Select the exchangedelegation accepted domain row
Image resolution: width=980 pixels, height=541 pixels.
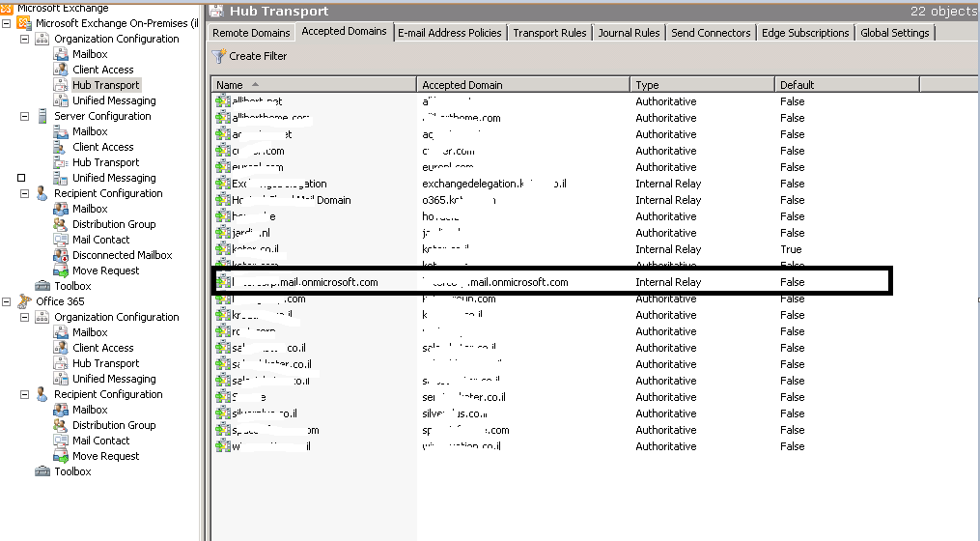pyautogui.click(x=552, y=184)
